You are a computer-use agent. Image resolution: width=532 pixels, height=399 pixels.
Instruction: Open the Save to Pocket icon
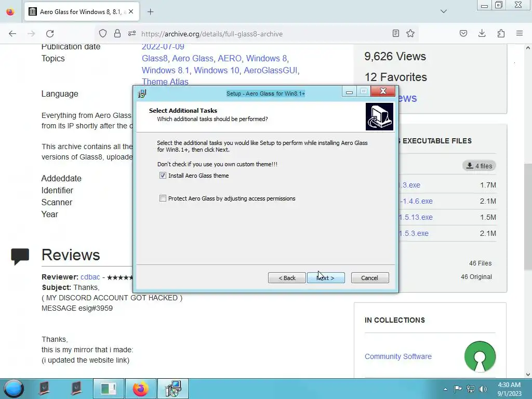pos(463,33)
